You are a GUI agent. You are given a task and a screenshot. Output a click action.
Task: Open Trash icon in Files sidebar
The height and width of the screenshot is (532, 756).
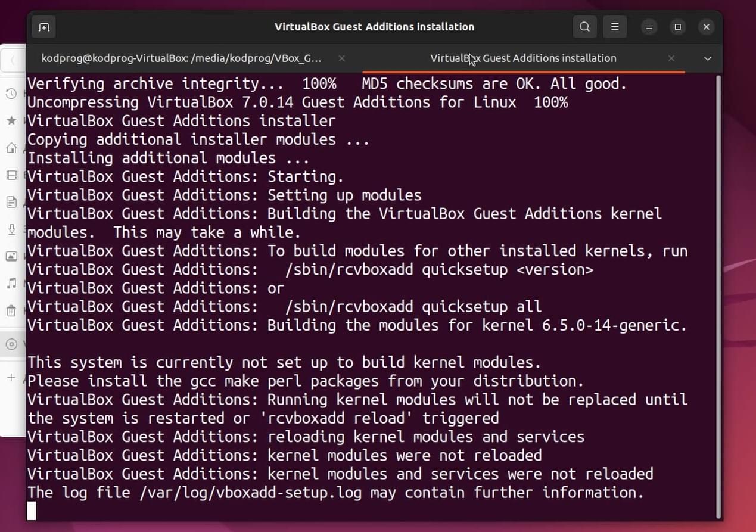(x=11, y=310)
